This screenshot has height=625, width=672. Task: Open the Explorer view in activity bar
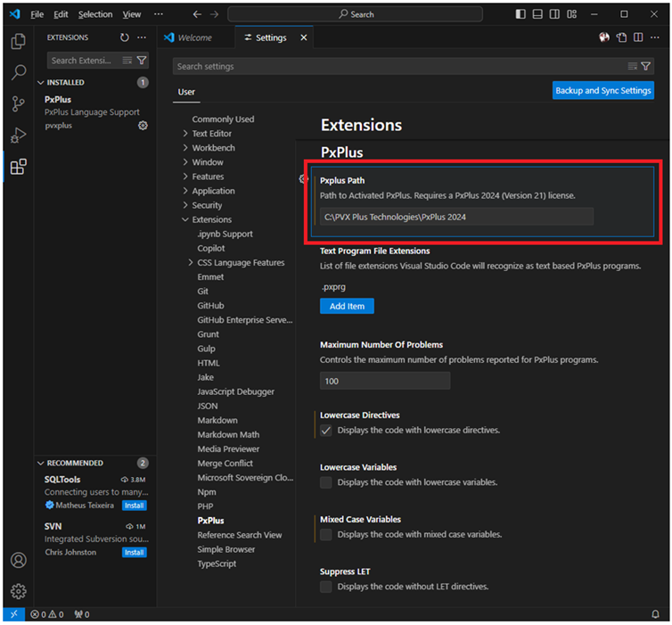(18, 42)
